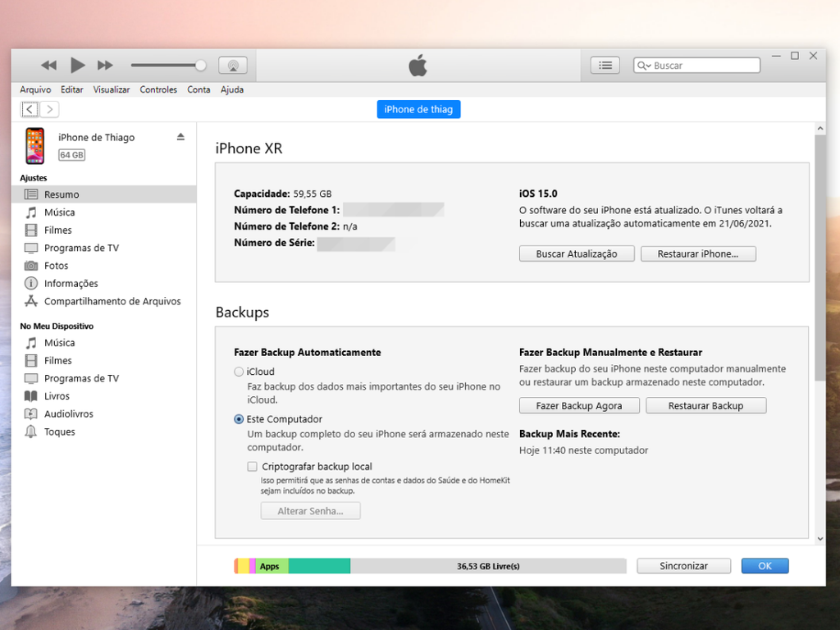Open the Conta menu
Screen dimensions: 840x630
[x=199, y=89]
